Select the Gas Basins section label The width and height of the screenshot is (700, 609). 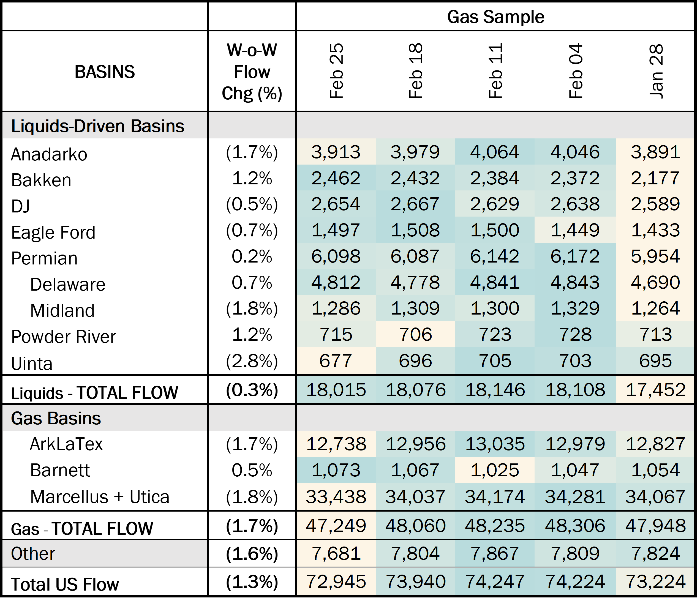(x=56, y=418)
